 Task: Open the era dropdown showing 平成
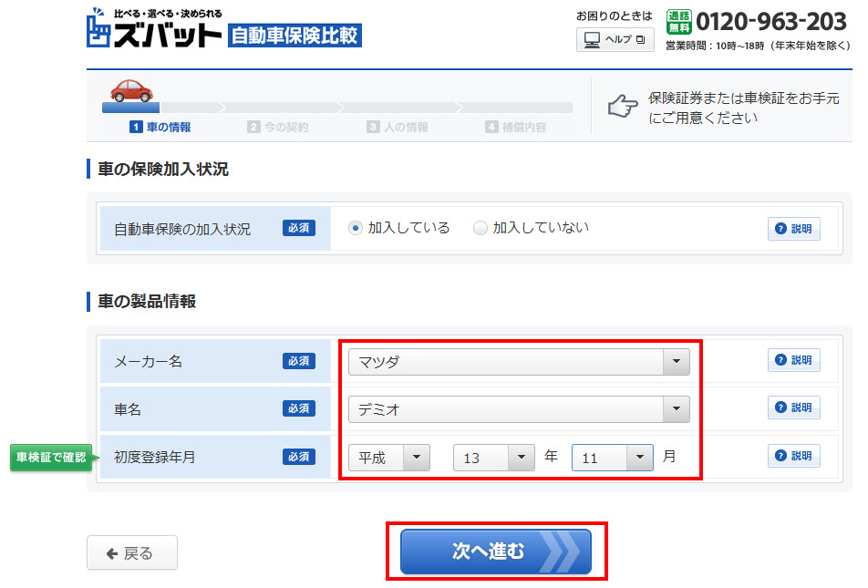tap(388, 458)
